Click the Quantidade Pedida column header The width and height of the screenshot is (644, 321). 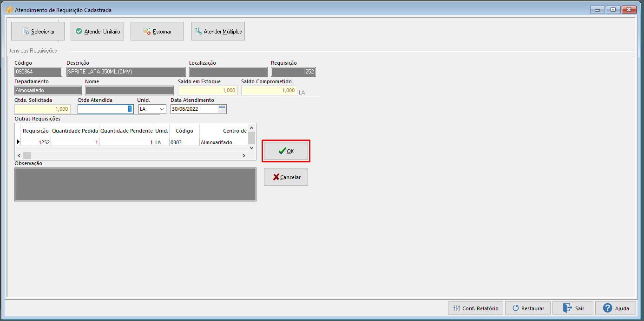point(75,131)
